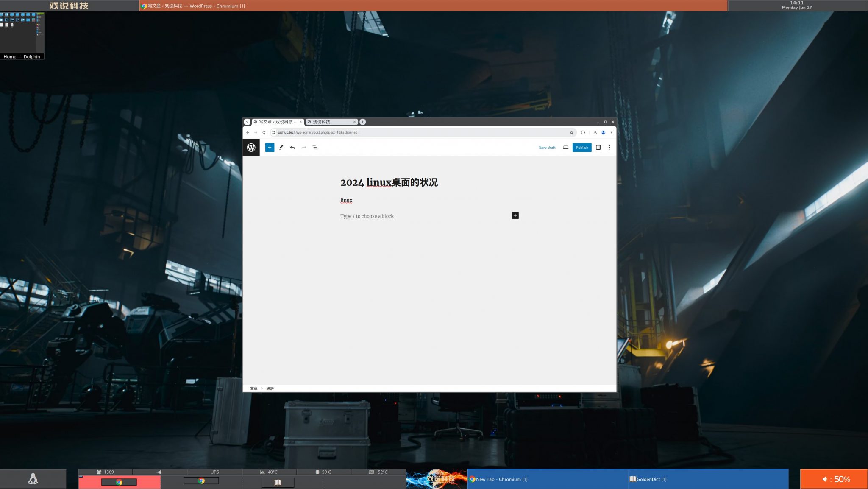Screen dimensions: 868x489
Task: Click the Home — Dolphin window thumbnail
Action: point(22,36)
